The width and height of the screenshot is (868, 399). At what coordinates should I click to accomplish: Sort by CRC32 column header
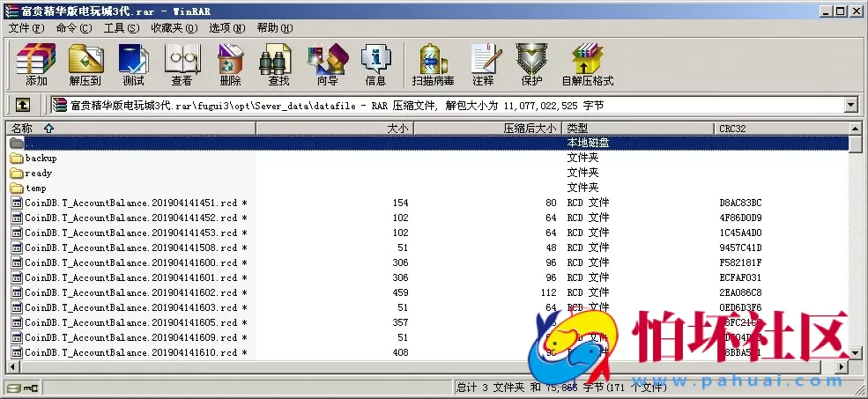(x=781, y=129)
